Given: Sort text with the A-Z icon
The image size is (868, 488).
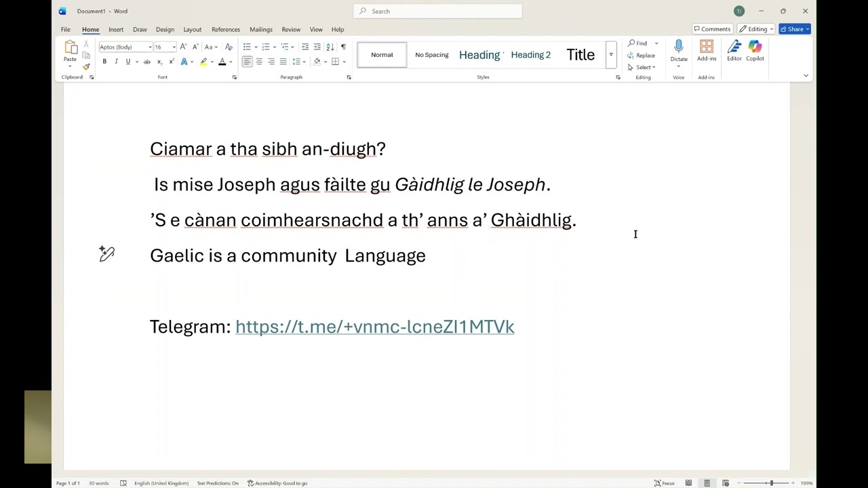Looking at the screenshot, I should [x=330, y=47].
